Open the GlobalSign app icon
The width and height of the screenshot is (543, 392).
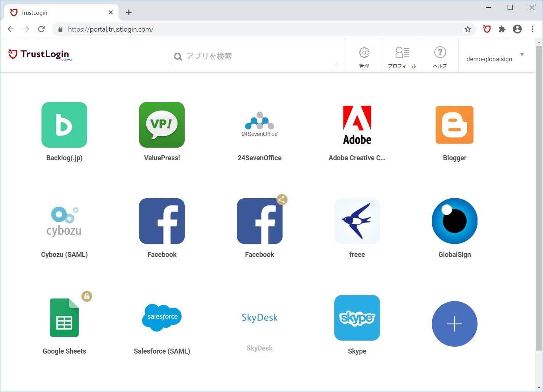455,221
